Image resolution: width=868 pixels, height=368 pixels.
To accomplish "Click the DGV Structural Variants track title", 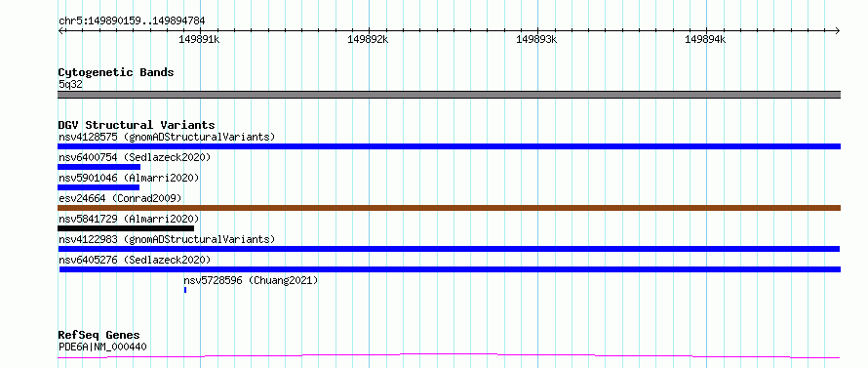I will [x=137, y=125].
